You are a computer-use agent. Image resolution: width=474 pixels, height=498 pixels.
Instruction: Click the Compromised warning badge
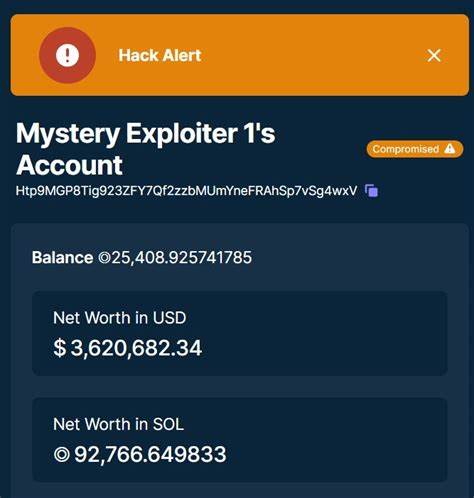(415, 149)
